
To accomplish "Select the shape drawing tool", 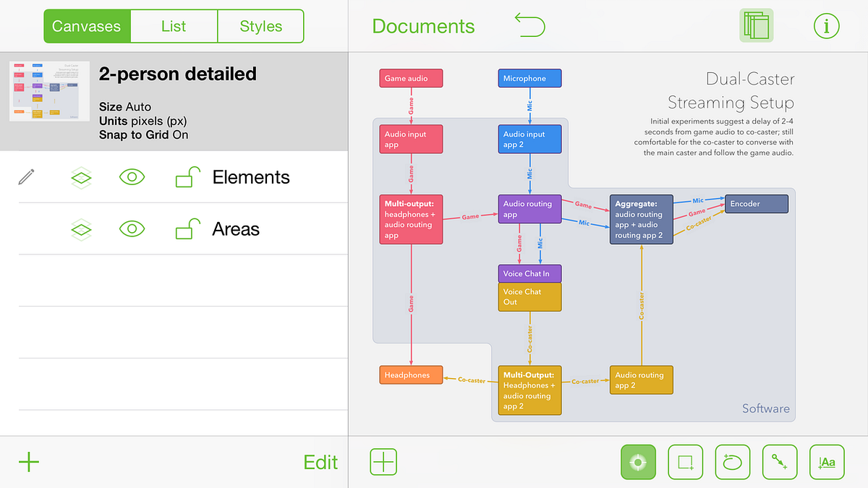I will [685, 462].
